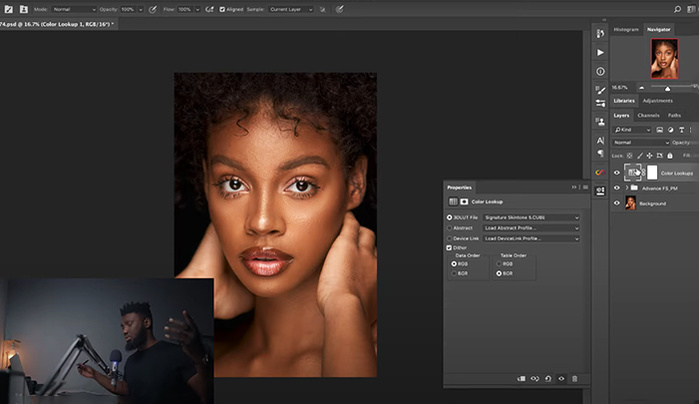Viewport: 699px width, 404px height.
Task: Switch to the Channels tab
Action: point(648,115)
